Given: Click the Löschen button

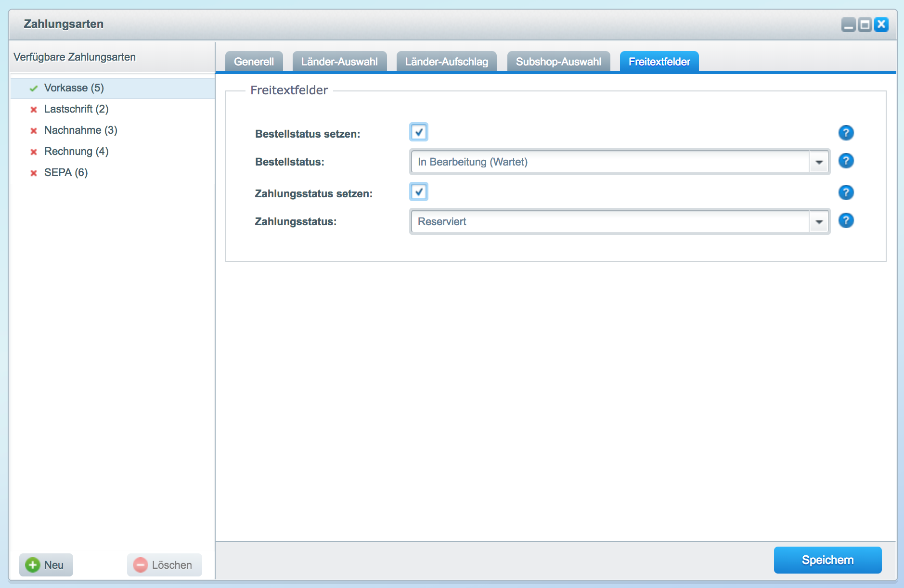Looking at the screenshot, I should coord(165,565).
